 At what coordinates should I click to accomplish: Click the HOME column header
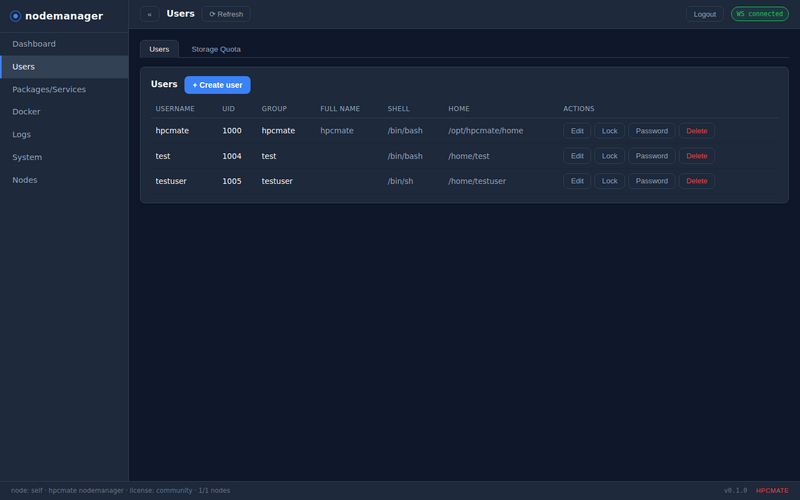click(x=459, y=109)
